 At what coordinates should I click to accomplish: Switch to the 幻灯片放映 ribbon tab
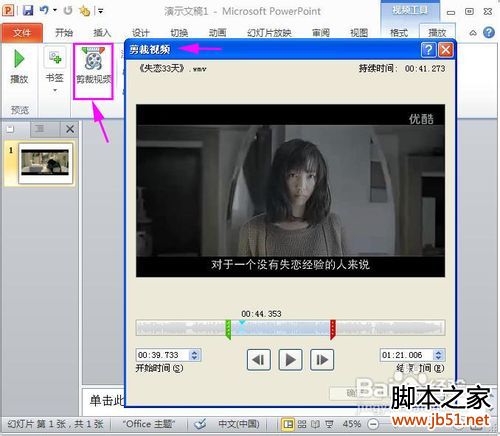269,33
